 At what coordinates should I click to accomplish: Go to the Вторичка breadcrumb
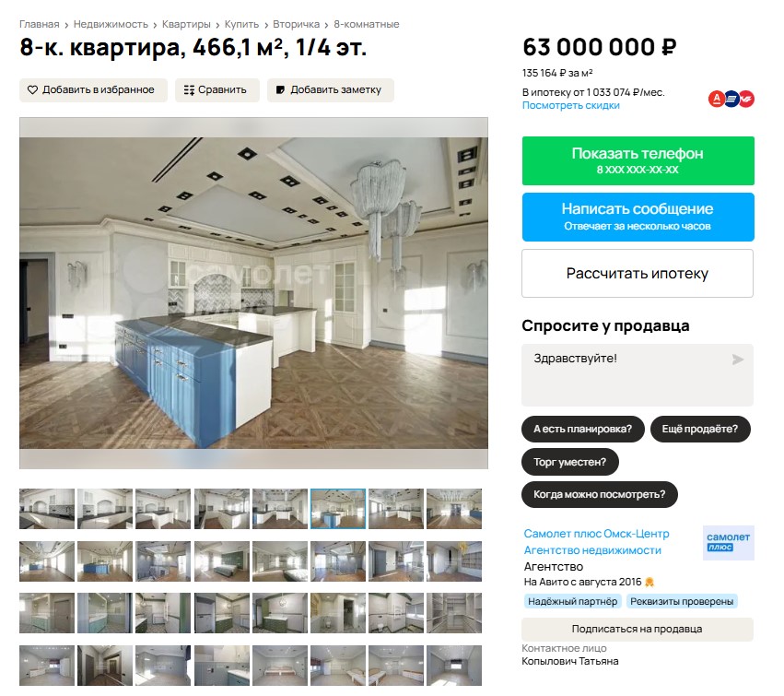click(x=296, y=24)
